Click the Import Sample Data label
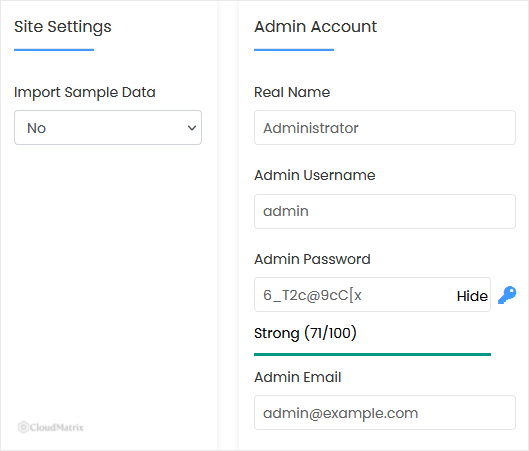Screen dimensions: 529x451 click(x=85, y=92)
